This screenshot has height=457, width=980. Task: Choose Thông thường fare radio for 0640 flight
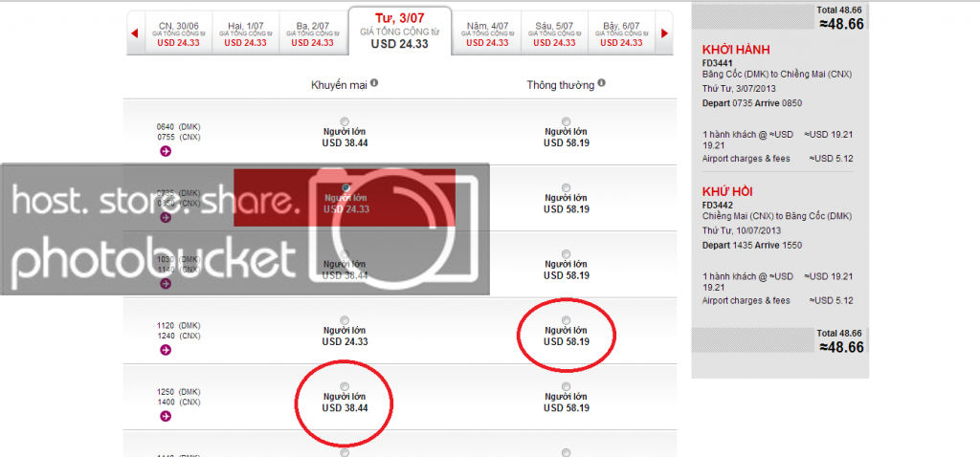(567, 121)
